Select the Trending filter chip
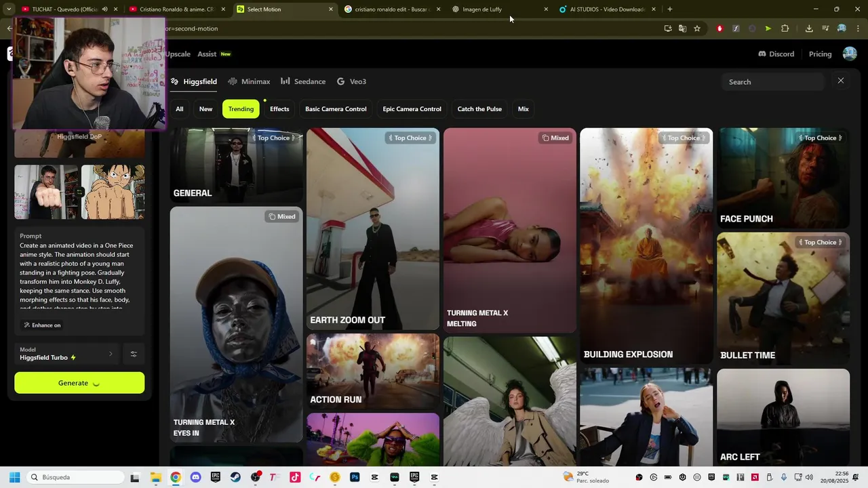 point(241,109)
